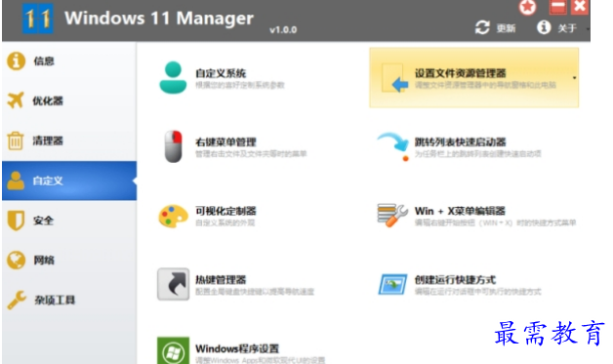Click the red star favorite icon
The width and height of the screenshot is (613, 364).
(x=527, y=7)
